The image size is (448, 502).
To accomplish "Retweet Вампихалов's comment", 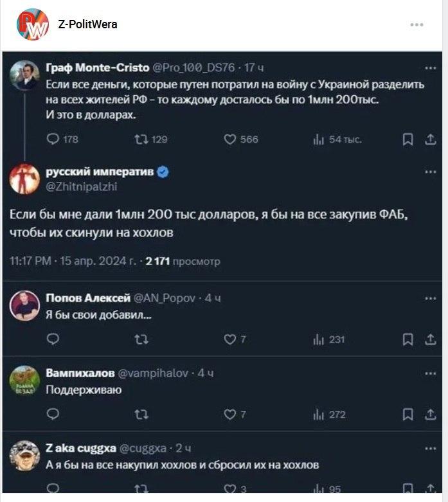I will tap(142, 415).
